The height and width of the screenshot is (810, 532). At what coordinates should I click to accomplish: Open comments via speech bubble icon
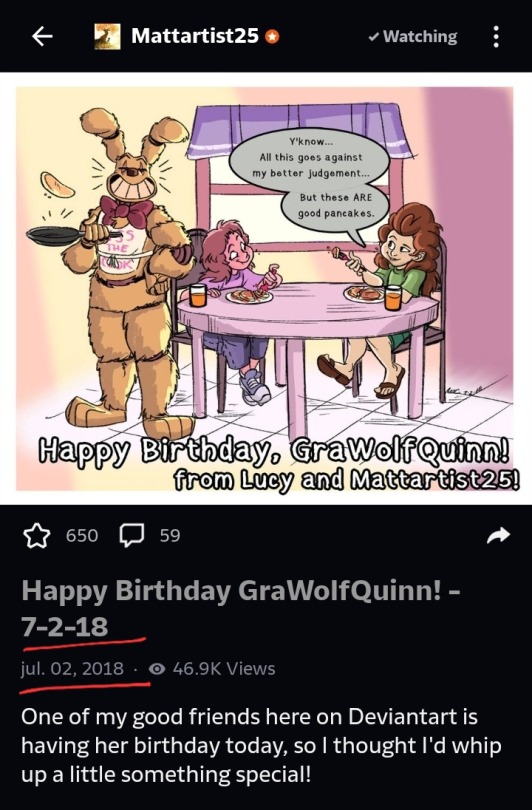132,535
